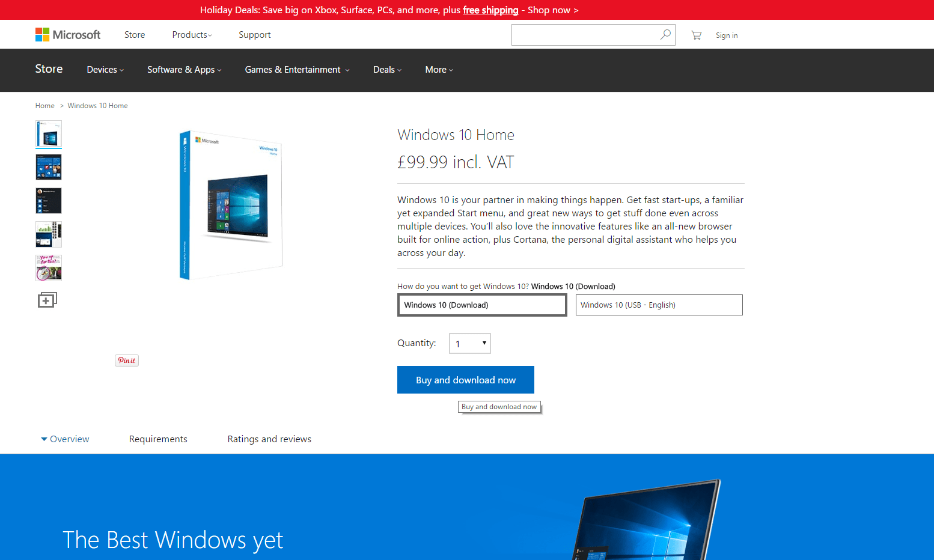Switch to the Overview tab
Screen dimensions: 934x560
tap(65, 439)
